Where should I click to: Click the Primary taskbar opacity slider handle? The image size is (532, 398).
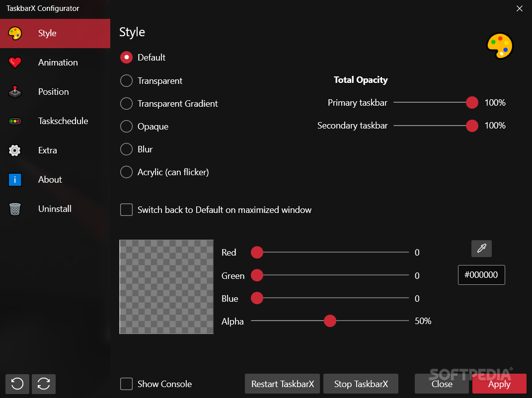pos(472,102)
